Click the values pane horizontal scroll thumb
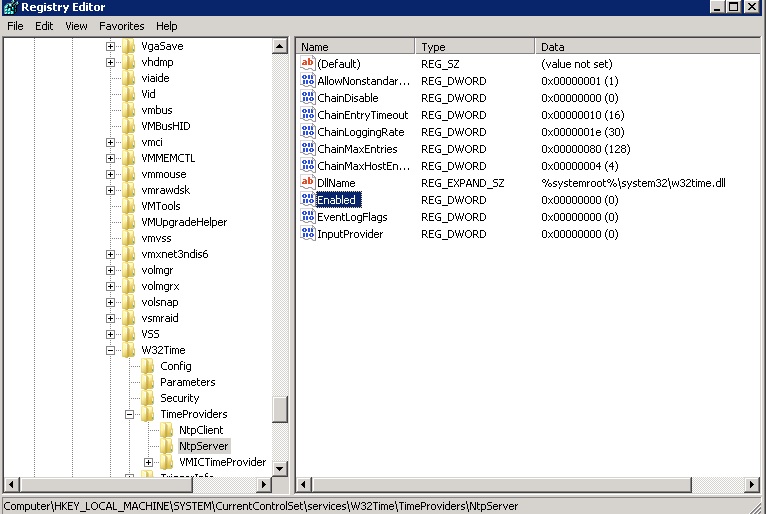Image resolution: width=766 pixels, height=514 pixels. point(502,485)
